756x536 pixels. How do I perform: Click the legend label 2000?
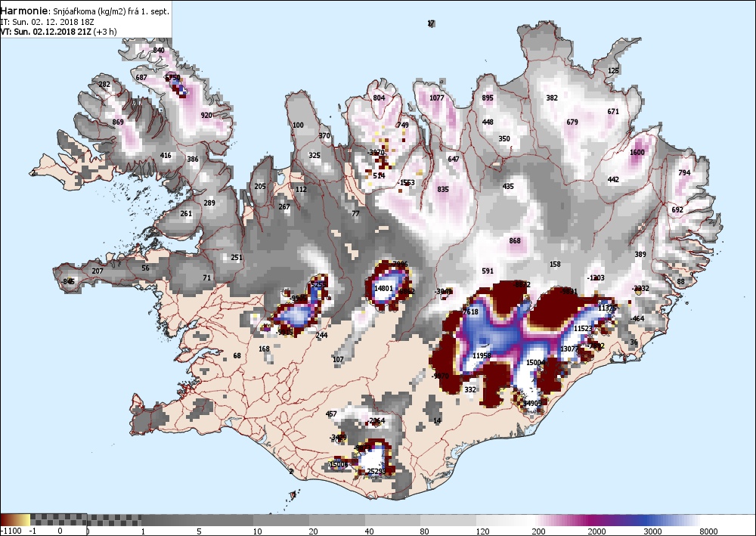coord(596,531)
